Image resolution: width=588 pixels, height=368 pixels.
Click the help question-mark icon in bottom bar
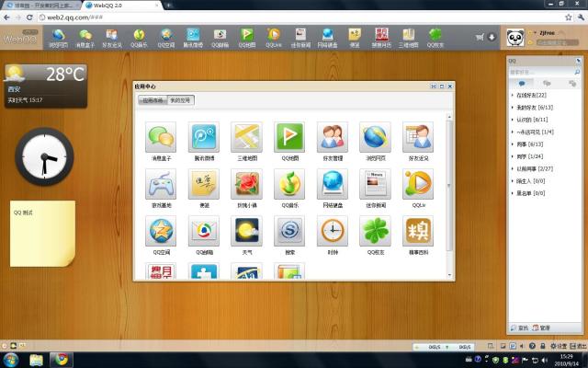click(532, 346)
